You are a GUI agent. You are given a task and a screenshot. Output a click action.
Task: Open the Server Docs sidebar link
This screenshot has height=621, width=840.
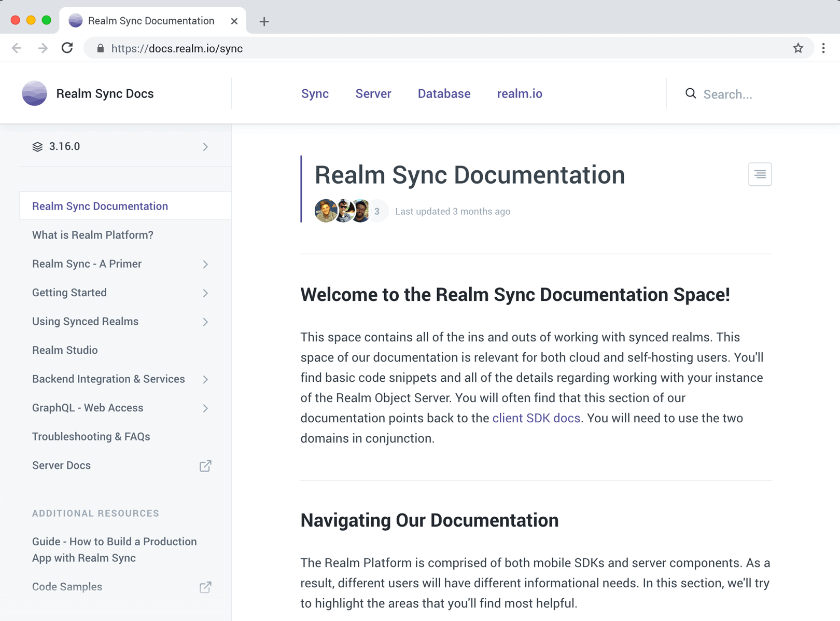61,465
